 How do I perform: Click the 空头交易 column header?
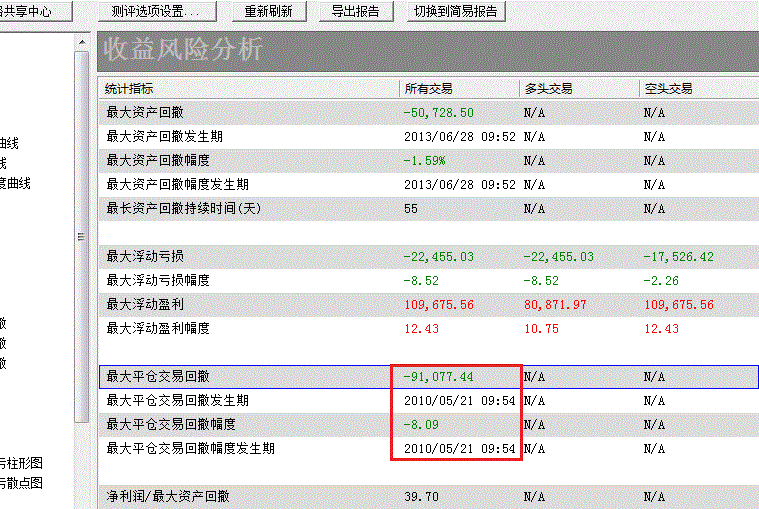tap(668, 89)
